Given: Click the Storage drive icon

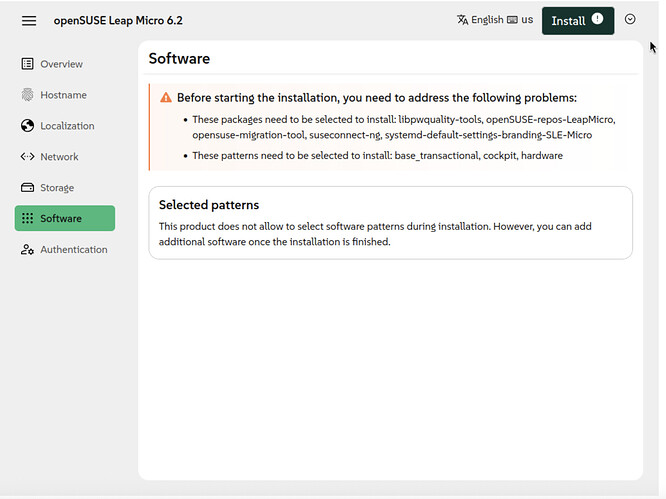Looking at the screenshot, I should [28, 188].
